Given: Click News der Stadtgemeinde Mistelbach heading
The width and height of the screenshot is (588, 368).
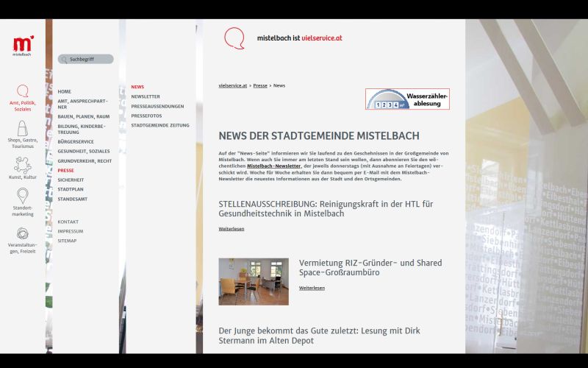Looking at the screenshot, I should (x=319, y=136).
